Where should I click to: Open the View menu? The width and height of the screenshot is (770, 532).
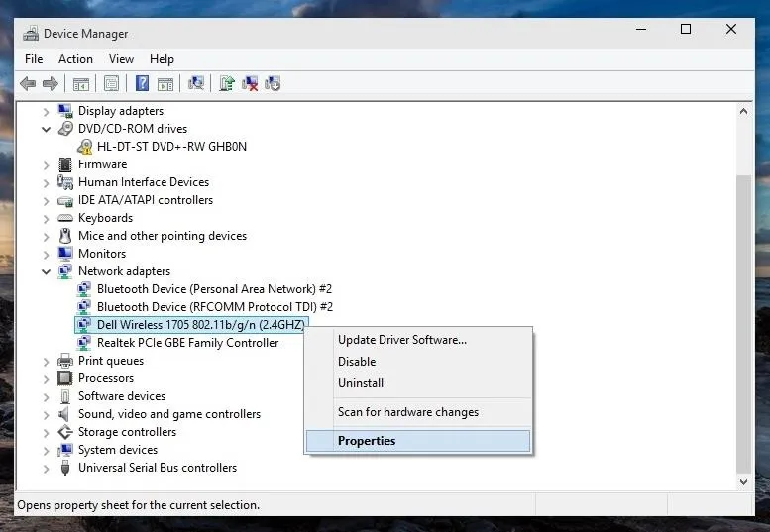[121, 59]
